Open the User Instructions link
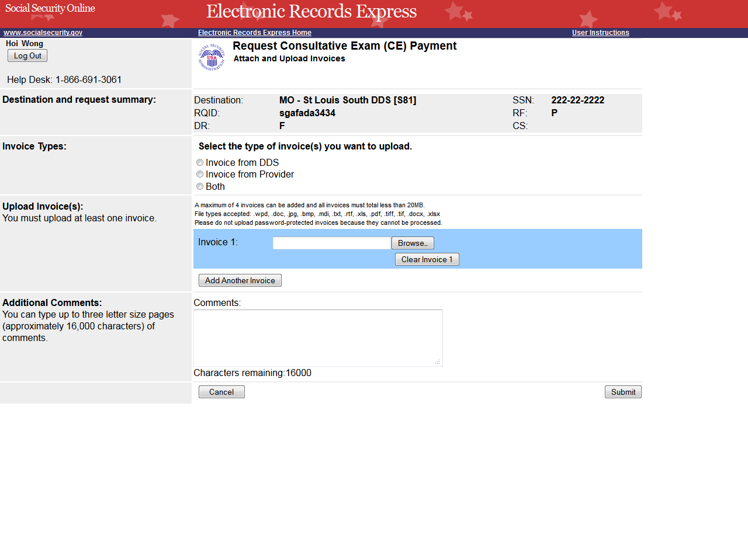This screenshot has height=560, width=748. tap(600, 33)
